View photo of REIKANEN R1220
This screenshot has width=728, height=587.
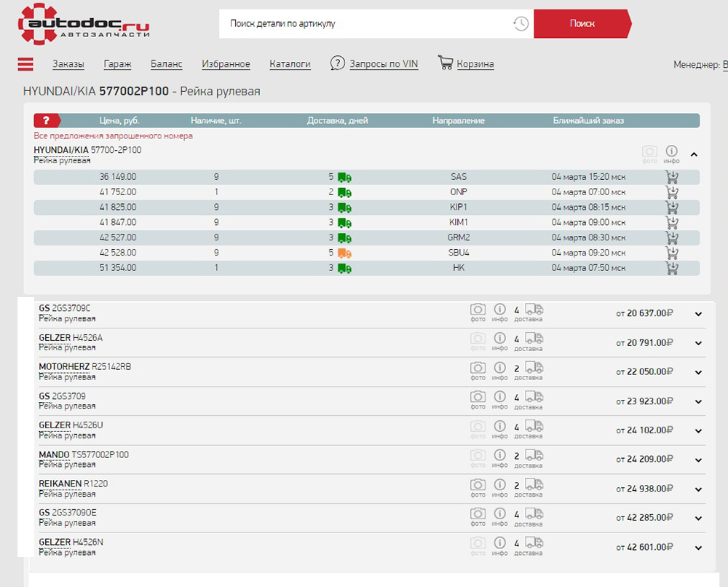point(478,484)
